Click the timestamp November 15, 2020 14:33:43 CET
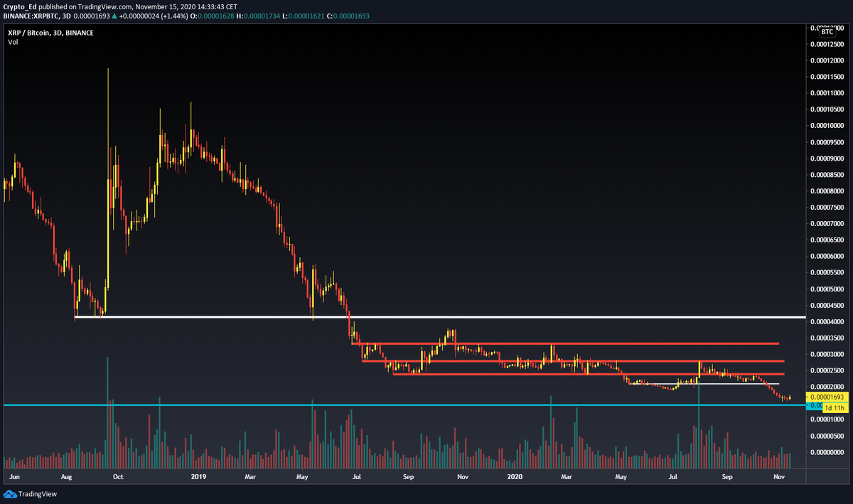Viewport: 853px width, 504px height. point(180,6)
